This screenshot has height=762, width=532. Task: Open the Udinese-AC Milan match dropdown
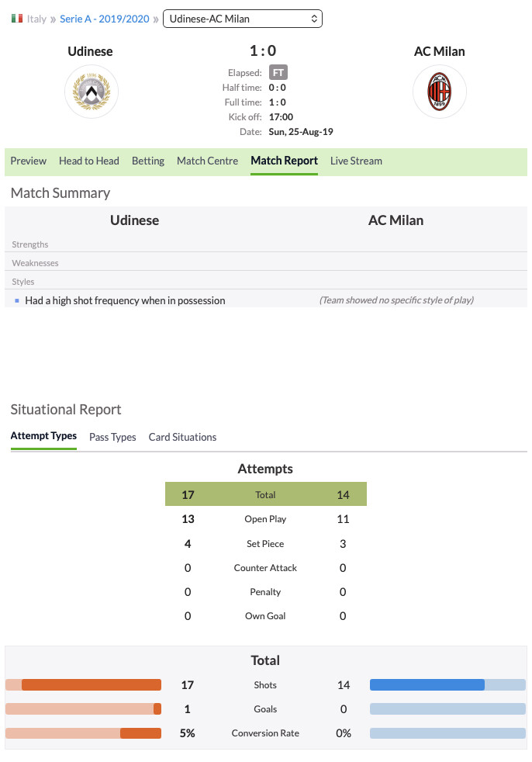coord(243,19)
